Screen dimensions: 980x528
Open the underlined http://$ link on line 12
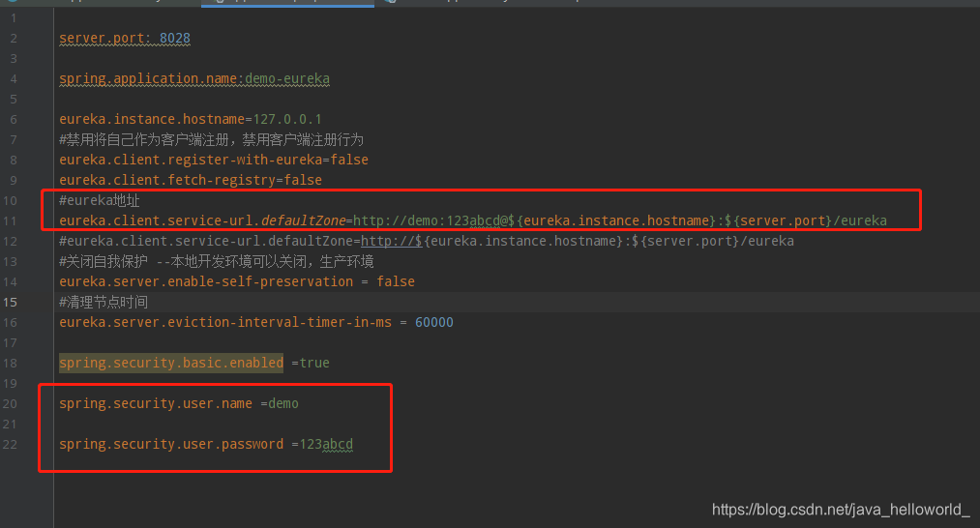pos(391,241)
